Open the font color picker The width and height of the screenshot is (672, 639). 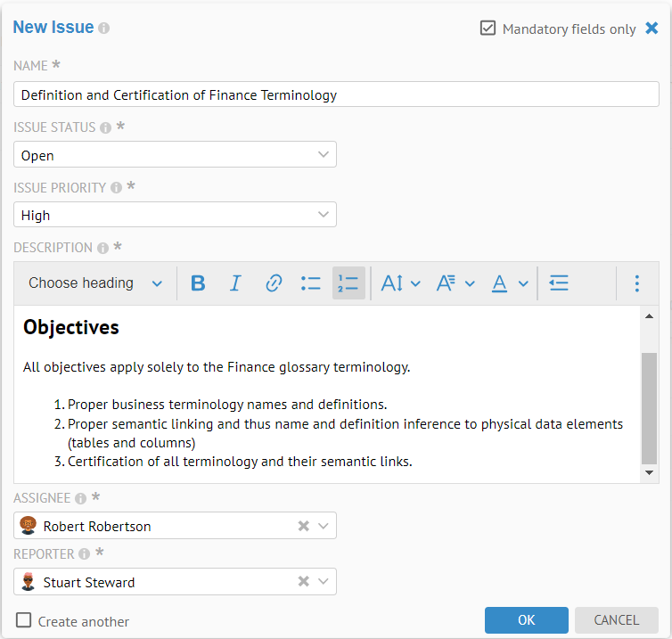tap(510, 283)
